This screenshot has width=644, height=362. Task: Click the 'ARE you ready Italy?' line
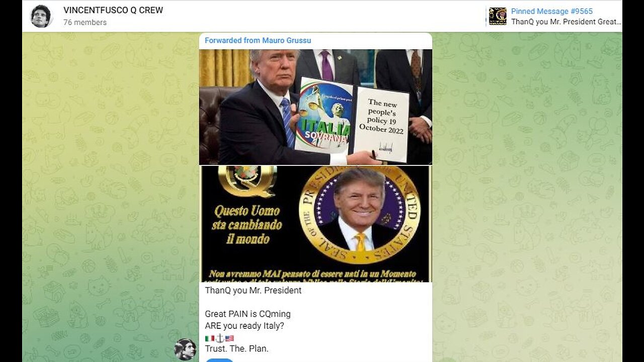click(x=244, y=326)
